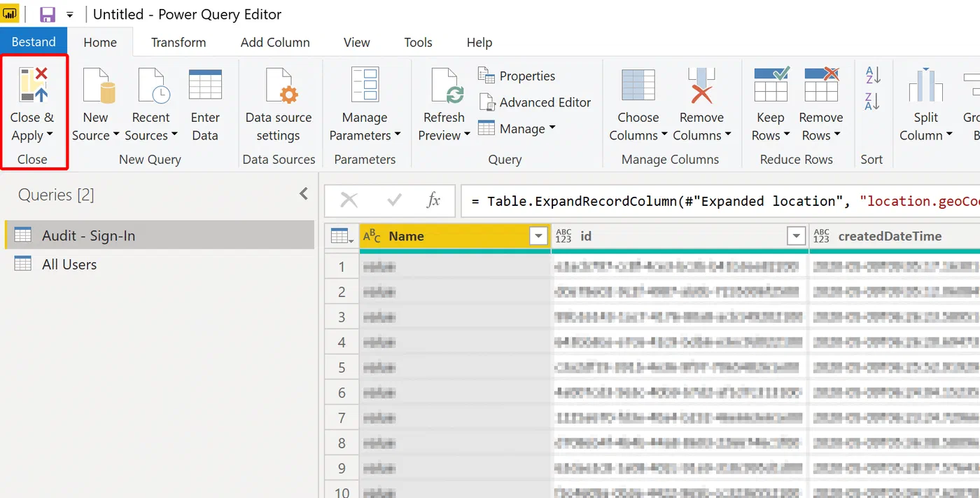Click the id column data type icon

point(563,236)
